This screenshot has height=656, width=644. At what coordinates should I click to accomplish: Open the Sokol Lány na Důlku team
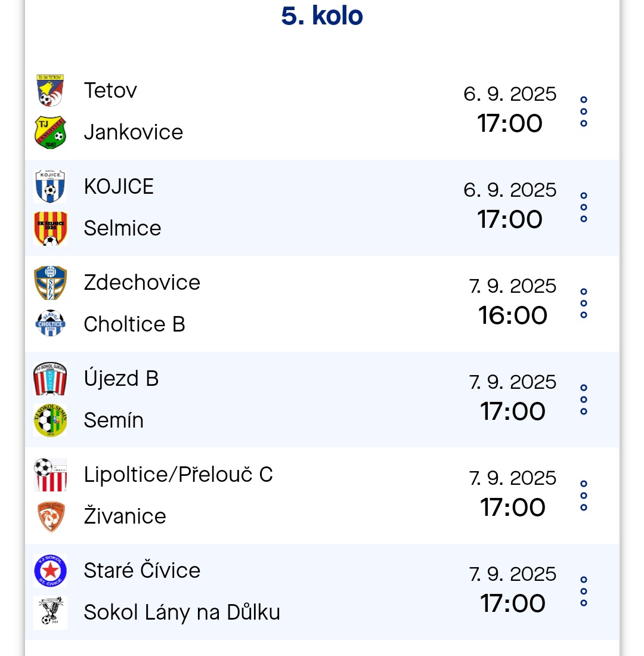pyautogui.click(x=182, y=612)
